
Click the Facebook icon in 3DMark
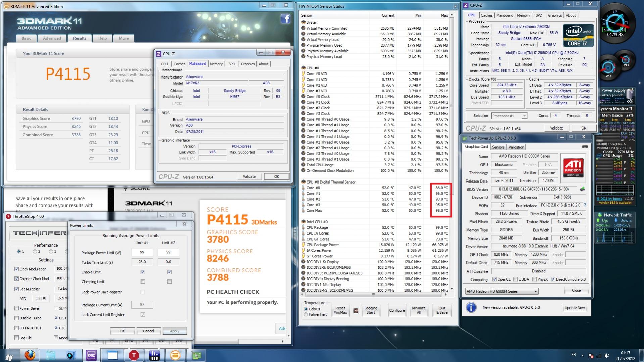click(285, 19)
